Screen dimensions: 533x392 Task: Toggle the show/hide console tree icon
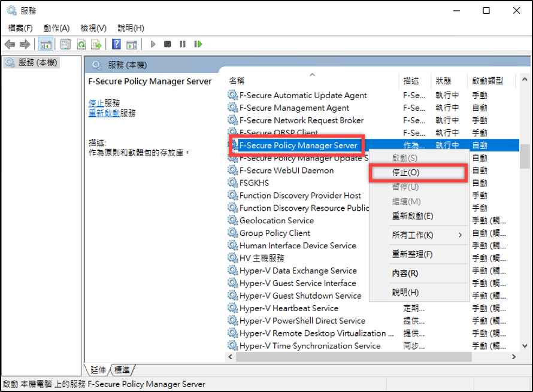[x=46, y=44]
